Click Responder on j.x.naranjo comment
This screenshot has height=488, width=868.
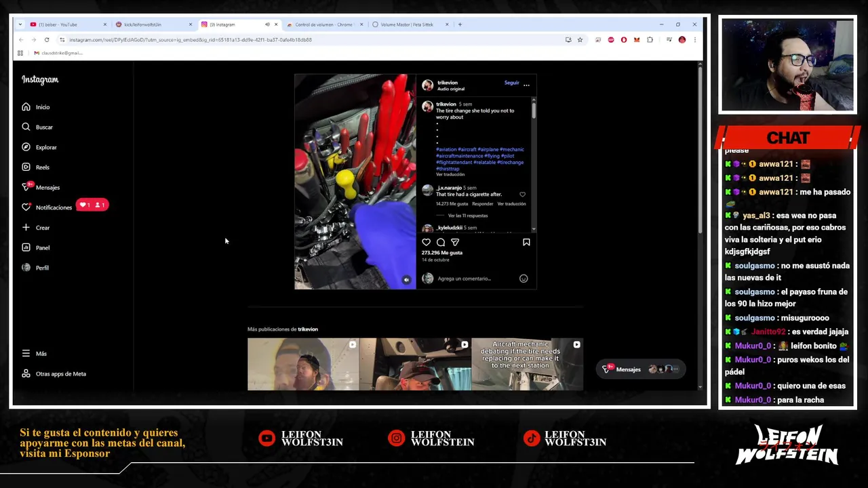pos(483,204)
